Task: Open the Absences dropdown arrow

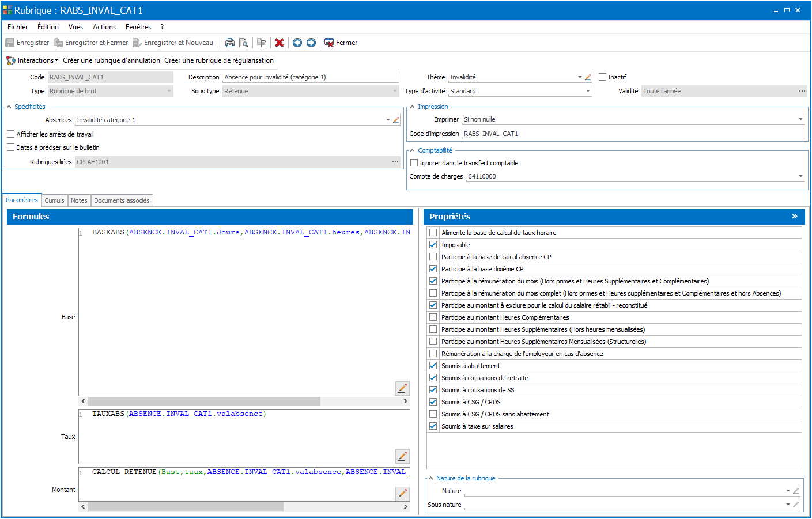Action: (x=388, y=120)
